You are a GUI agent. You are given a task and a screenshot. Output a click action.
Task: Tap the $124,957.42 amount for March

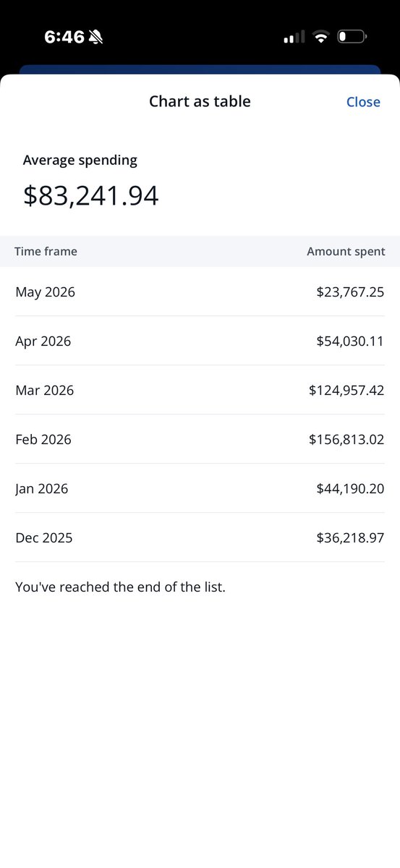346,390
